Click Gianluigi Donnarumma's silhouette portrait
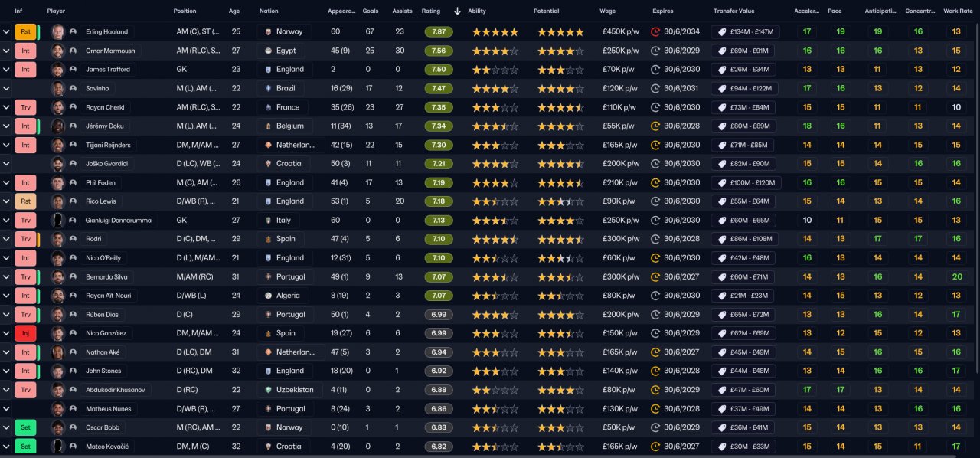Viewport: 980px width, 458px height. pos(57,220)
